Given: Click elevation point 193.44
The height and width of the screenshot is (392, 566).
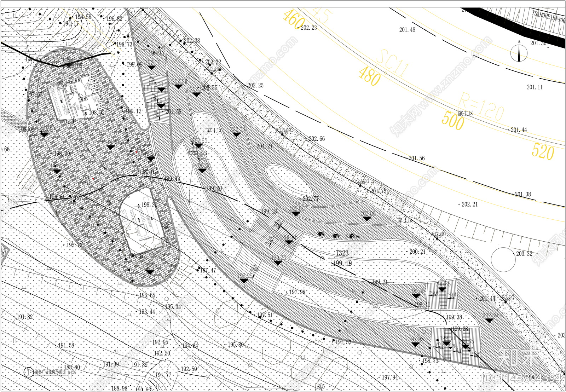Looking at the screenshot, I should click(x=147, y=312).
